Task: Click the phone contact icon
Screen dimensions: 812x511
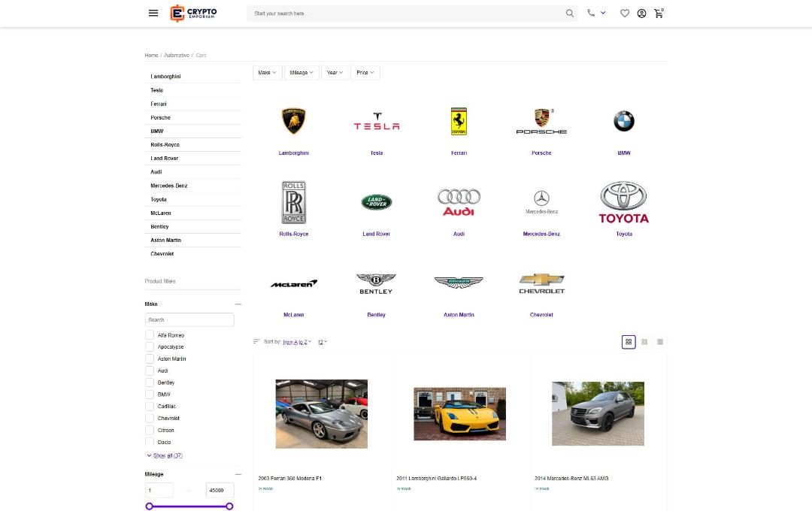Action: (591, 13)
